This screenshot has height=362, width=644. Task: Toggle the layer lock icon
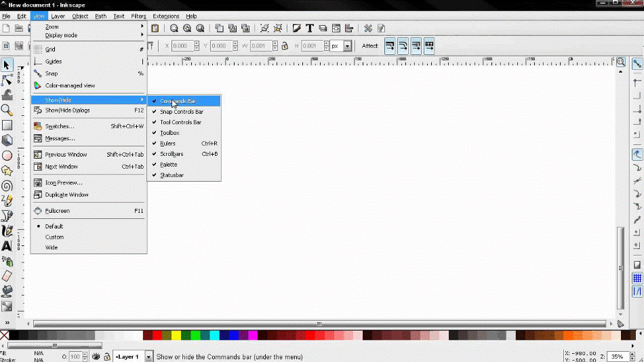tap(107, 357)
